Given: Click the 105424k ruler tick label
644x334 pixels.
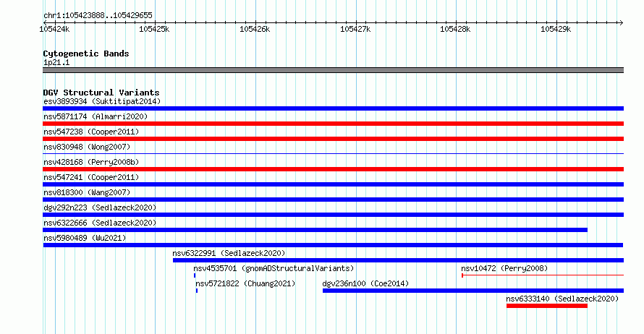Looking at the screenshot, I should click(54, 29).
